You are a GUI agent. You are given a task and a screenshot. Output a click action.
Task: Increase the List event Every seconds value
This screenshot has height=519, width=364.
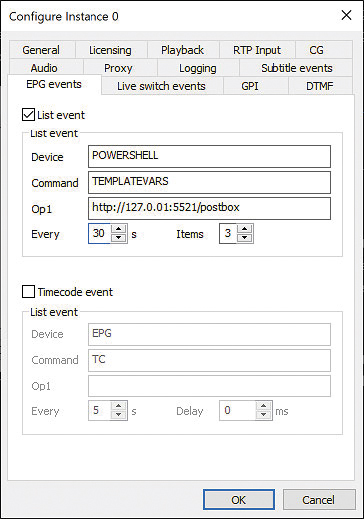click(x=119, y=229)
